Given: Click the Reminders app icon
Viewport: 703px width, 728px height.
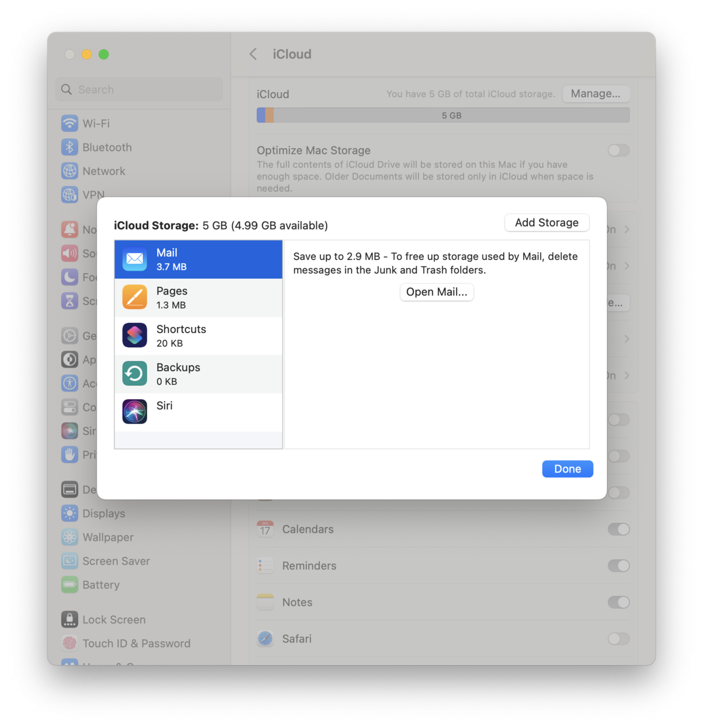Looking at the screenshot, I should point(265,566).
